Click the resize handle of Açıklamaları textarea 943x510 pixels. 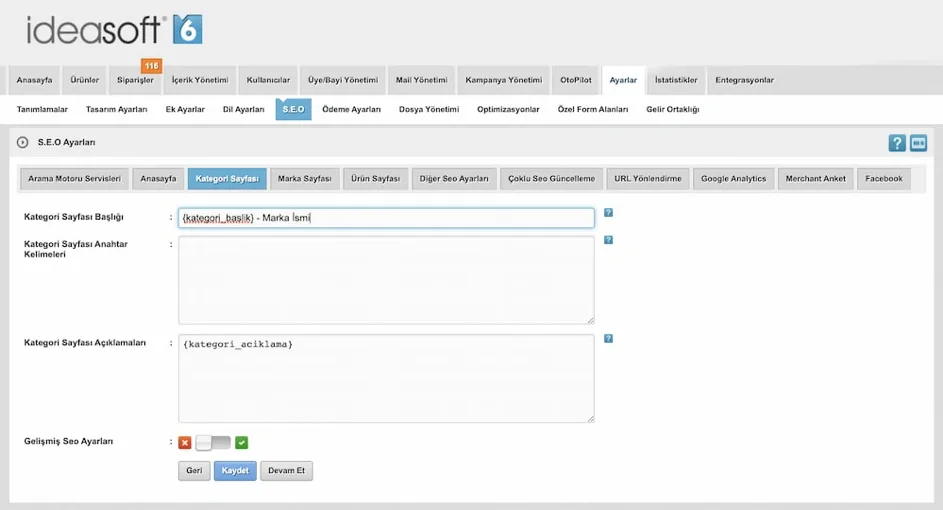click(591, 419)
